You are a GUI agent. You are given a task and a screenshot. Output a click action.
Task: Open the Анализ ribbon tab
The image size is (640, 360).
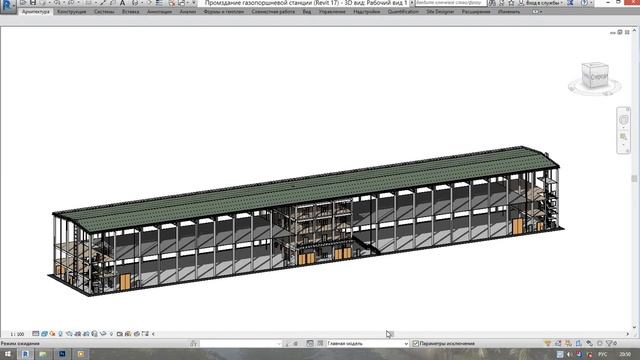click(188, 12)
